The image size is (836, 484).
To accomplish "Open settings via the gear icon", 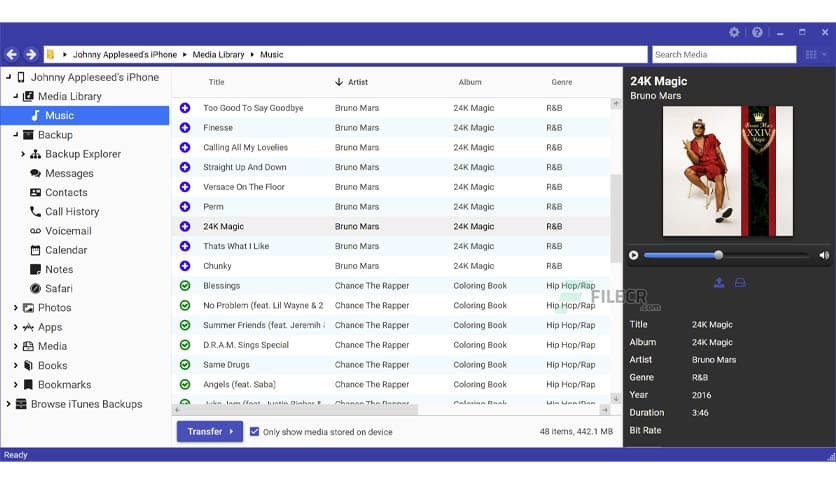I will pyautogui.click(x=734, y=33).
